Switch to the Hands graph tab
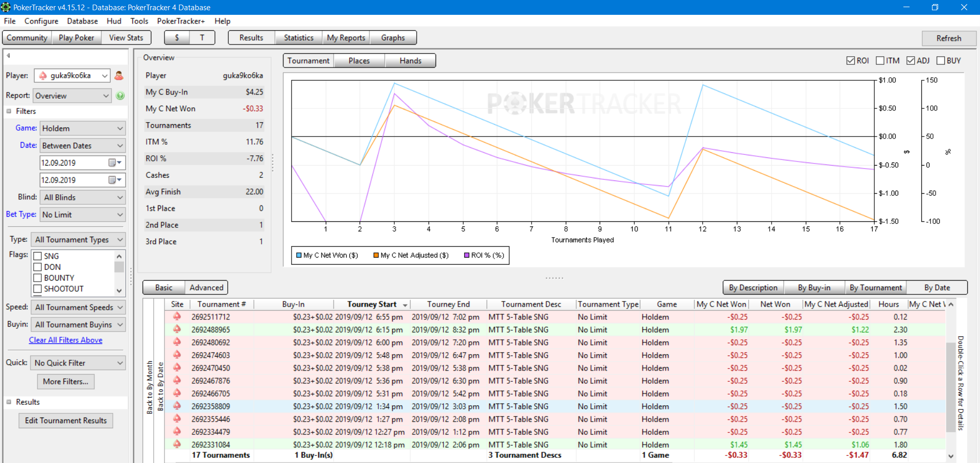 point(411,61)
